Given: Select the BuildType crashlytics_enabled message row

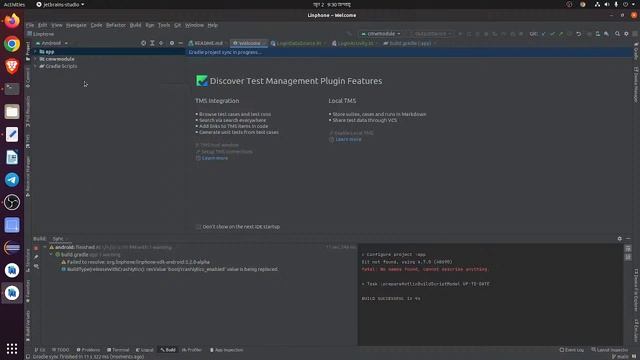Looking at the screenshot, I should coord(170,269).
